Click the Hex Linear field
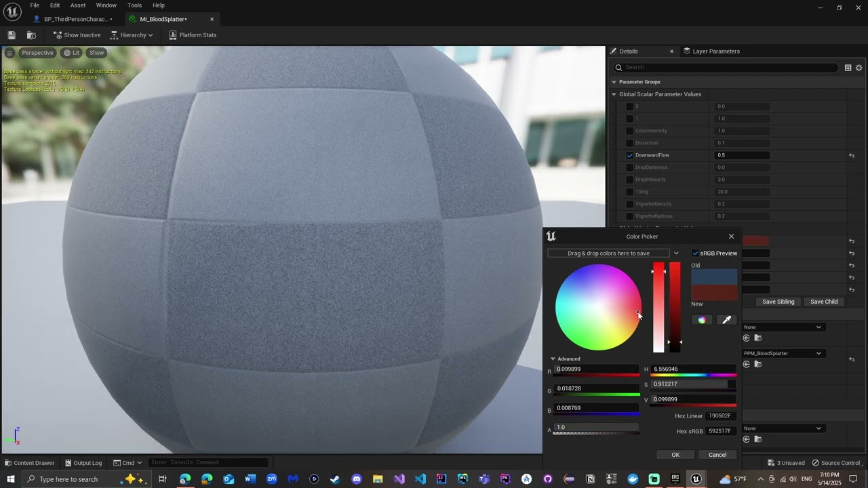The width and height of the screenshot is (868, 488). tap(721, 416)
